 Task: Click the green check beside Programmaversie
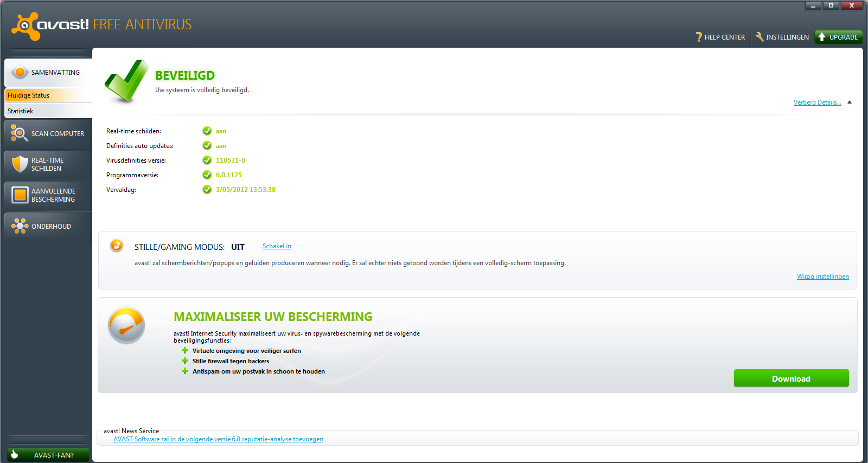[x=207, y=175]
